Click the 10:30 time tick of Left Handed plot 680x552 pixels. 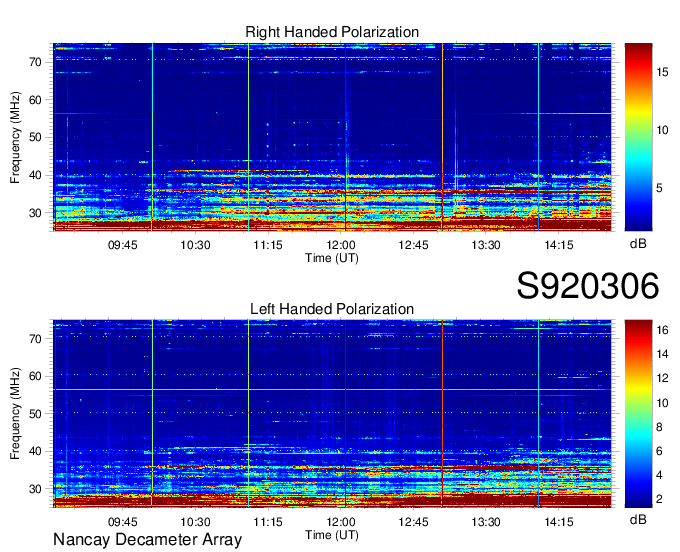tap(196, 522)
